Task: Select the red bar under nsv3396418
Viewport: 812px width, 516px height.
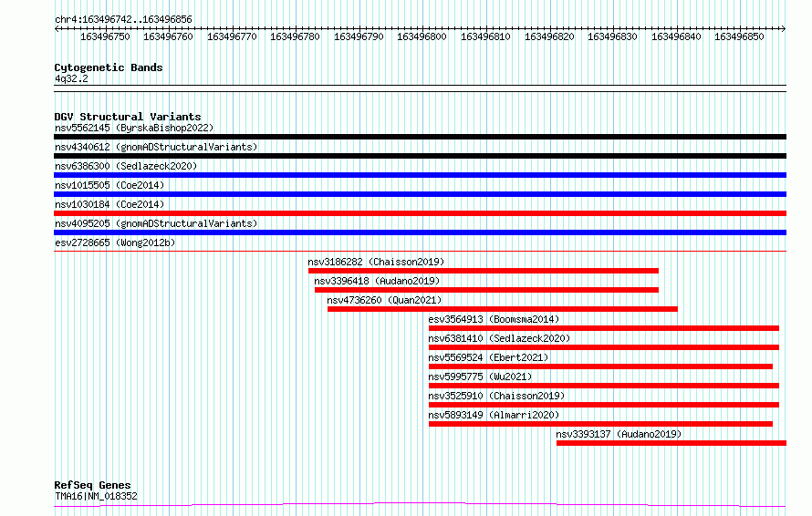Action: click(x=487, y=290)
